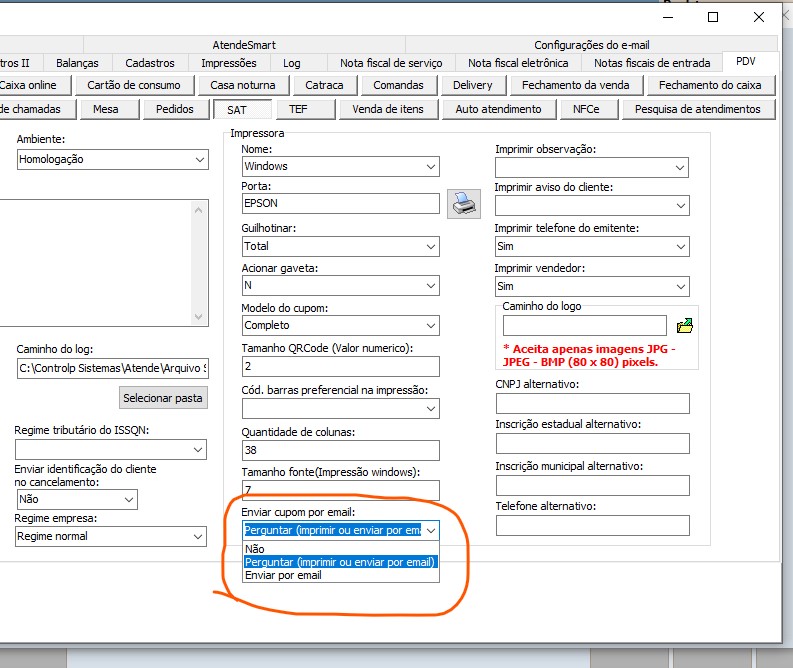
Task: Open Imprimir telefone do emitente dropdown
Action: [592, 246]
